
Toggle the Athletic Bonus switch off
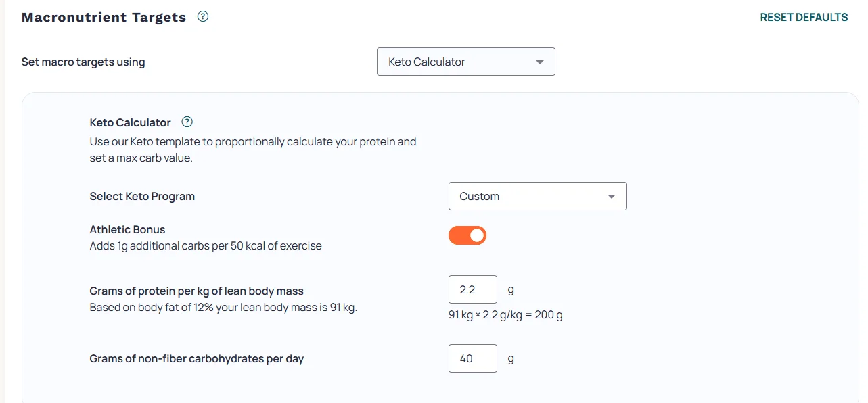coord(467,235)
